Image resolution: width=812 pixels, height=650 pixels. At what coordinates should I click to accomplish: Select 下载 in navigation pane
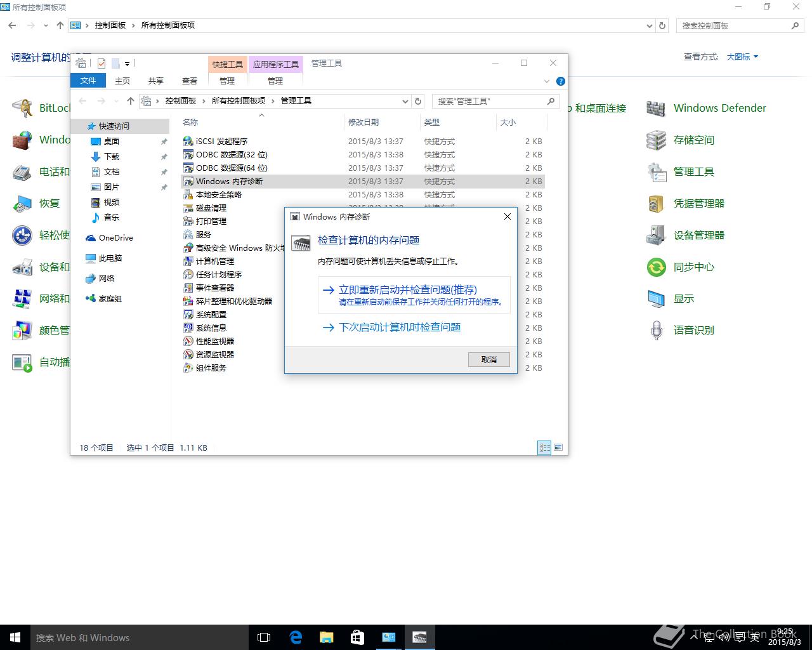click(112, 156)
